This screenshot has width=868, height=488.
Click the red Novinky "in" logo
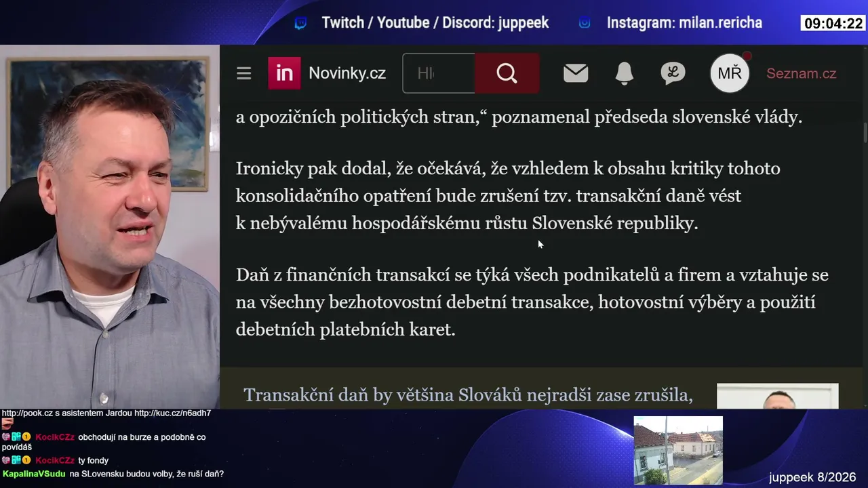(x=284, y=73)
